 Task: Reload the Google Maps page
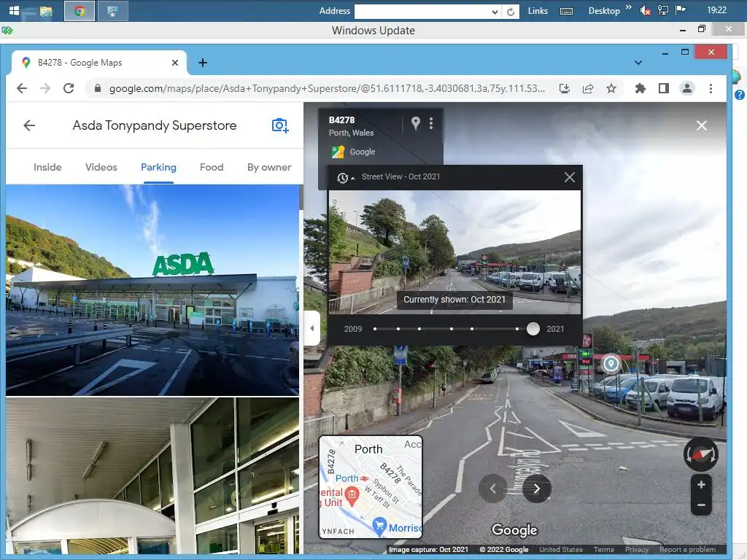[69, 88]
